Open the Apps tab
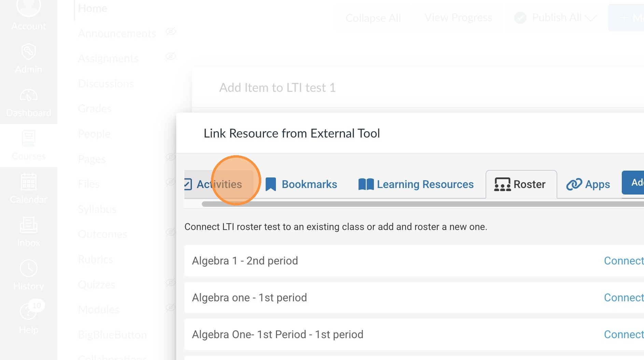 pyautogui.click(x=588, y=184)
